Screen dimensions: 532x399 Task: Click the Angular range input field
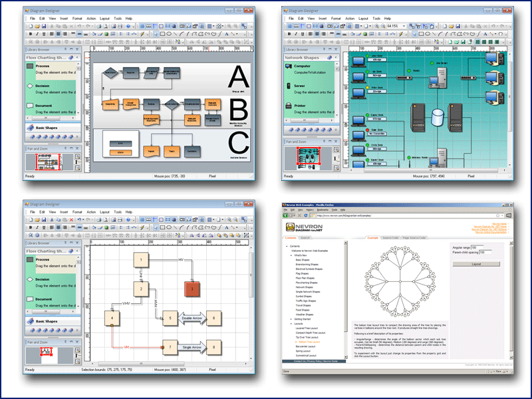[x=477, y=247]
